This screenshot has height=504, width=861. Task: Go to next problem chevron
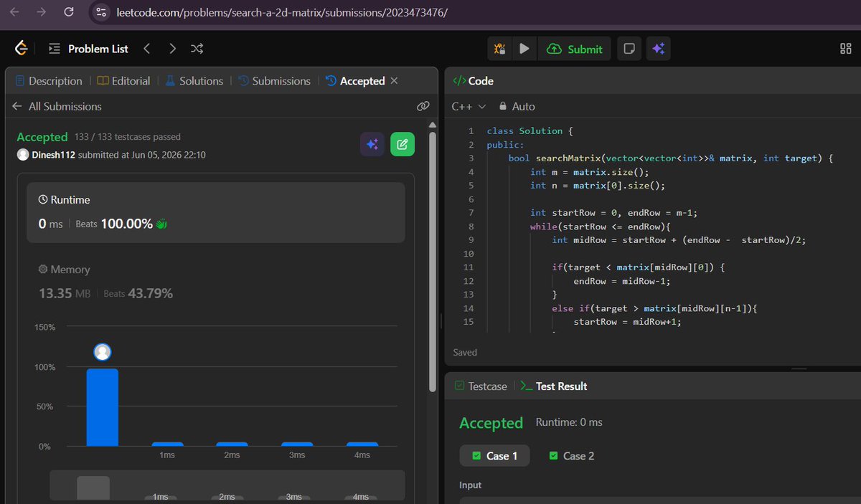click(172, 49)
